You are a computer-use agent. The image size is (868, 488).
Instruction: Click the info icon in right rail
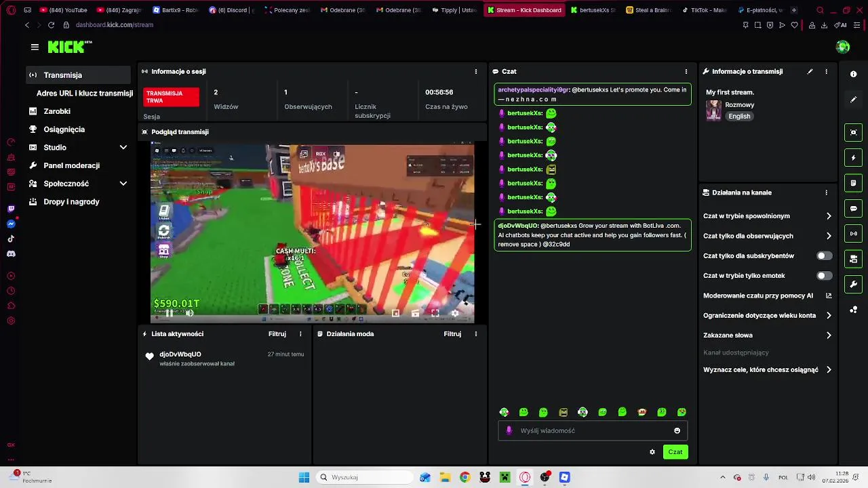pyautogui.click(x=854, y=74)
